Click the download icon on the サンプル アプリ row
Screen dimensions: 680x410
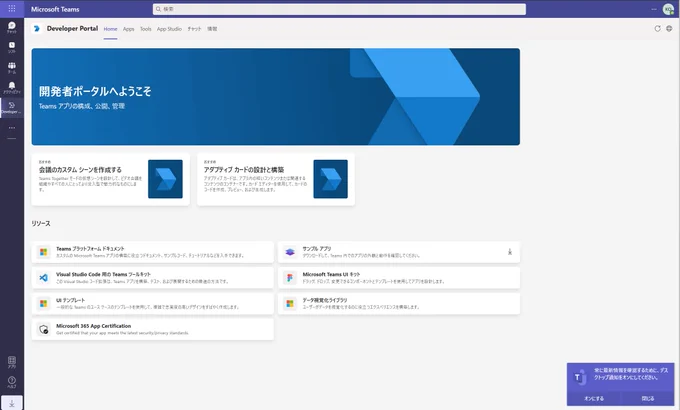coord(510,252)
